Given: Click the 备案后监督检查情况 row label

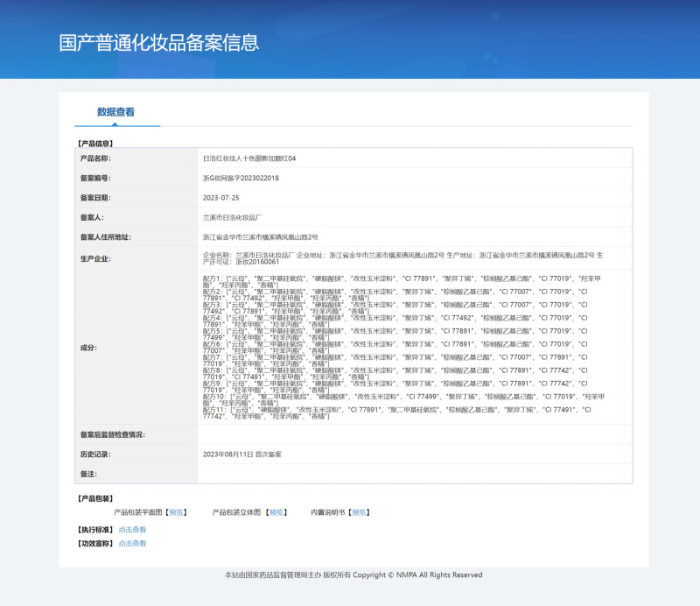Looking at the screenshot, I should tap(113, 434).
